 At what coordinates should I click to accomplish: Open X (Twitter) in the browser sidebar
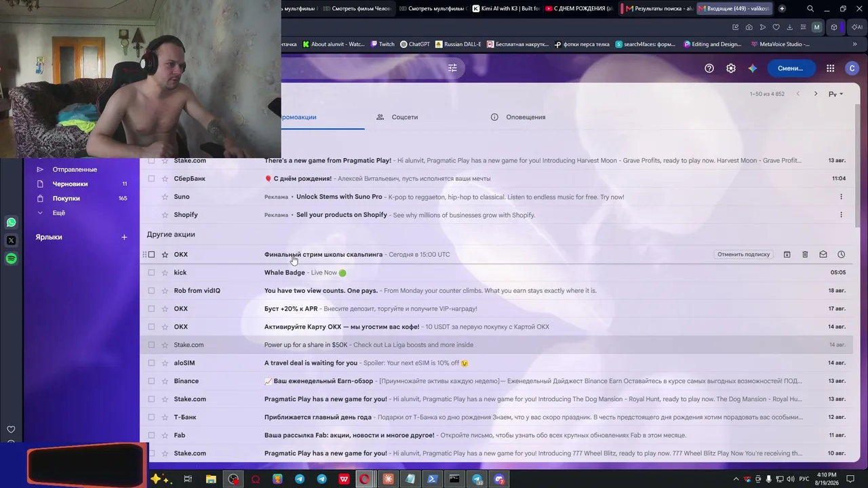[x=11, y=240]
